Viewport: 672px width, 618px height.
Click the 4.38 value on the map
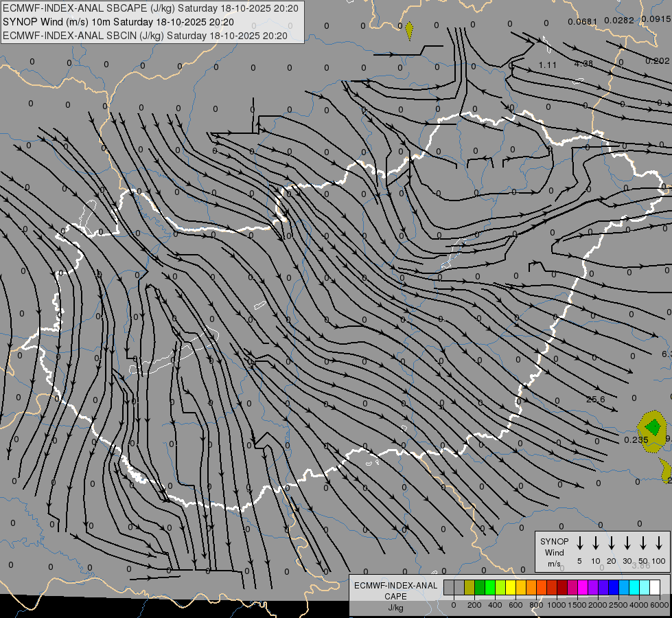(583, 63)
